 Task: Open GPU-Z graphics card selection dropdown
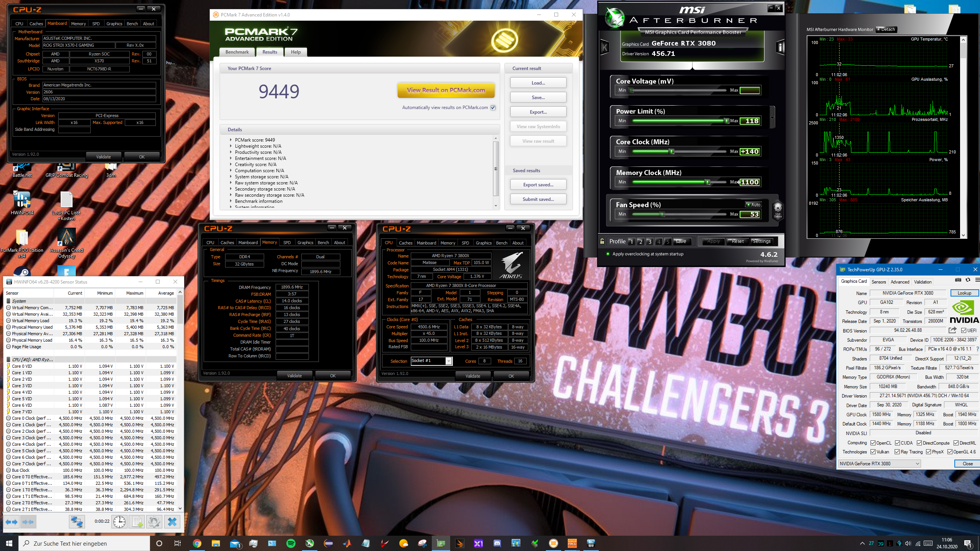pyautogui.click(x=879, y=464)
